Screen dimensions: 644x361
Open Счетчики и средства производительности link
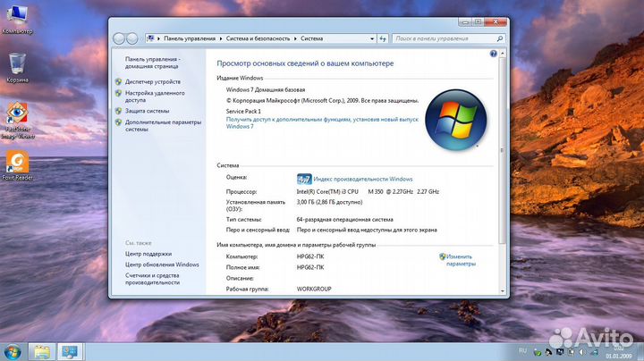(x=152, y=279)
